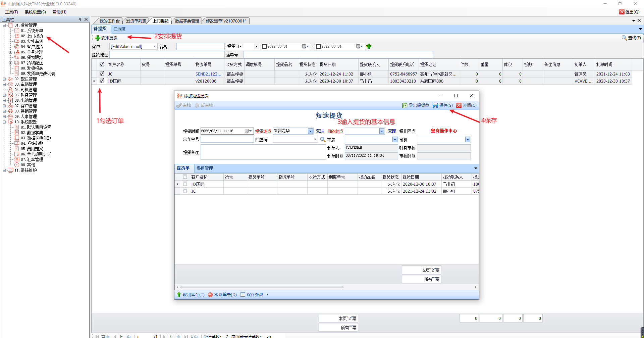The height and width of the screenshot is (338, 644).
Task: Click the 保存(S) floppy disk icon
Action: [435, 105]
